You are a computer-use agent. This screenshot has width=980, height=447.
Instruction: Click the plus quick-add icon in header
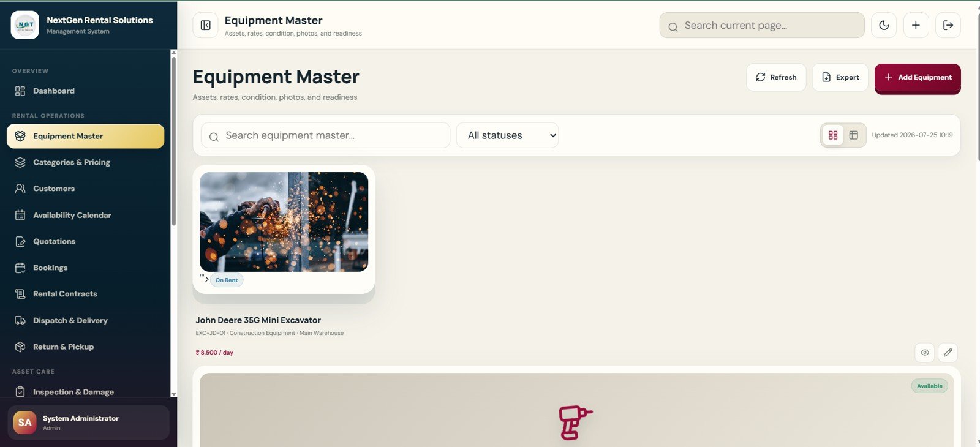(x=916, y=25)
